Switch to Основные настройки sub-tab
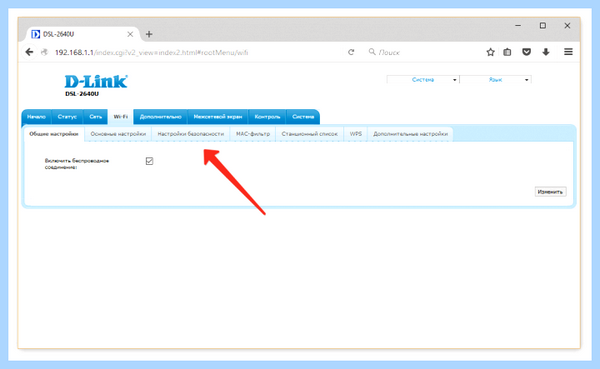This screenshot has width=600, height=369. coord(118,134)
